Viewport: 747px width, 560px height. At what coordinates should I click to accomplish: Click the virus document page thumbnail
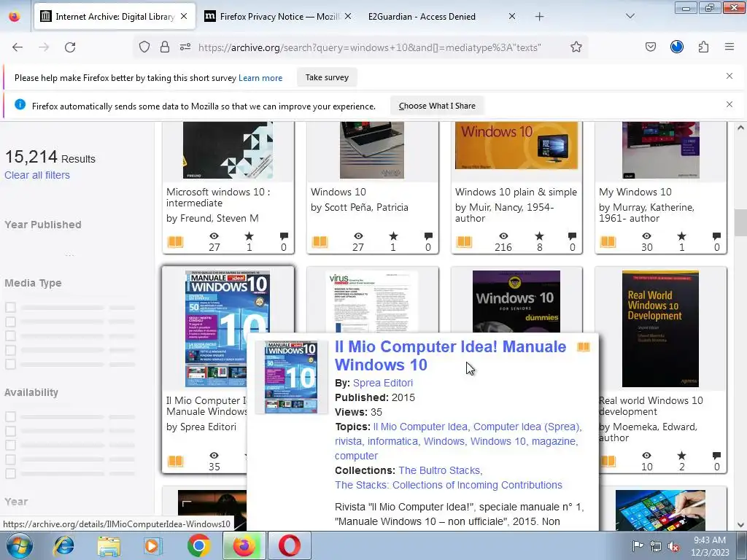pos(372,301)
